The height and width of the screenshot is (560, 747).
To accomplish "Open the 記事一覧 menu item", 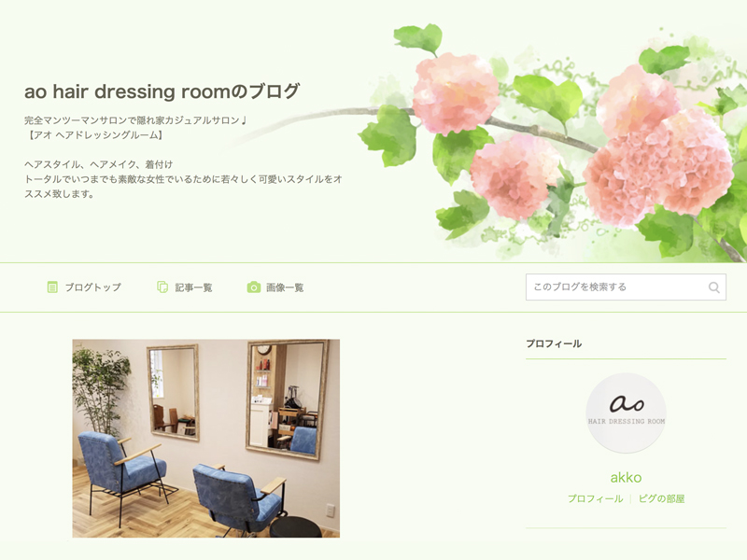I will 193,287.
